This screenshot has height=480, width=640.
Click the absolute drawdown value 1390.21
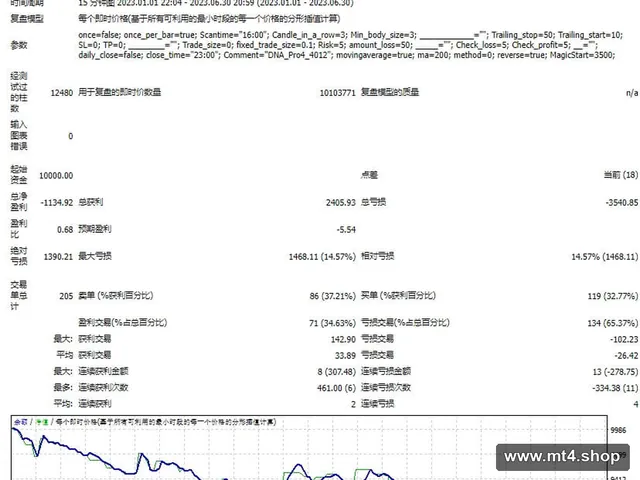(58, 257)
